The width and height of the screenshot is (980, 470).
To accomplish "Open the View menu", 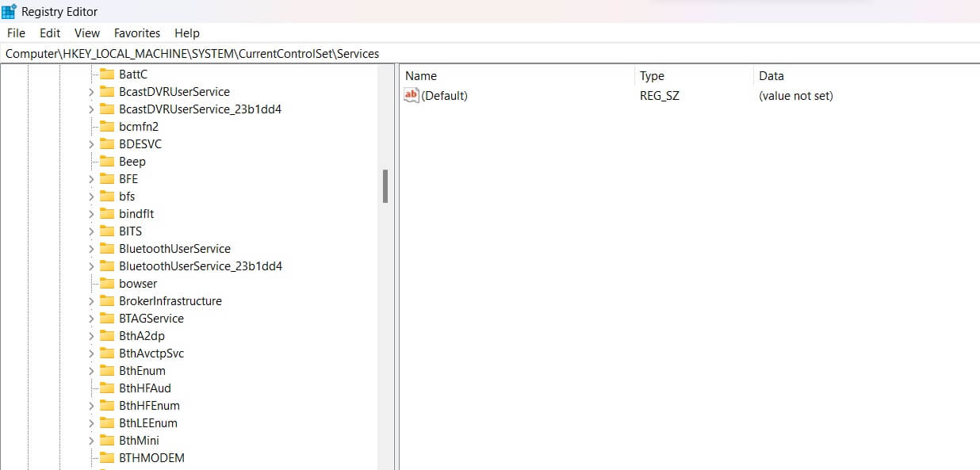I will coord(86,33).
